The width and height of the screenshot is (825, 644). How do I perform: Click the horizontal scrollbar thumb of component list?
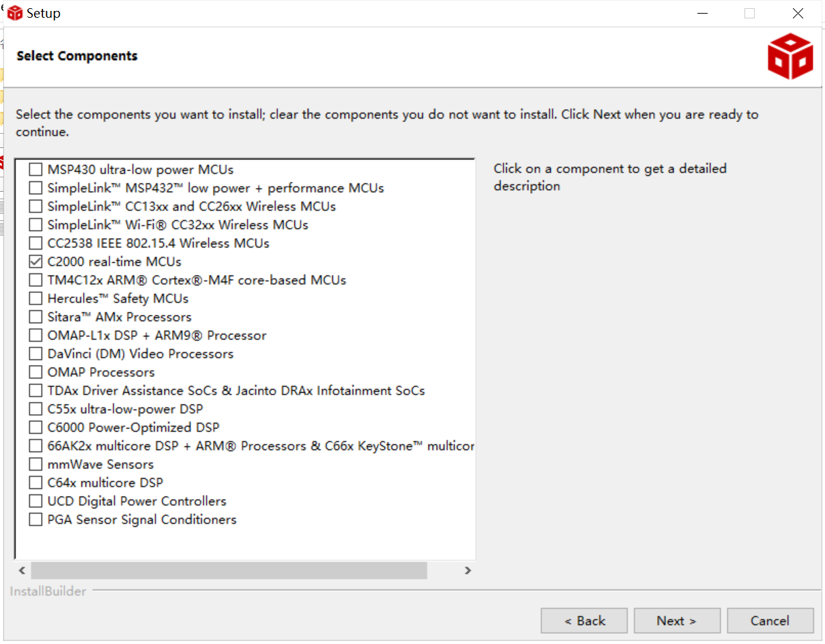pos(229,570)
